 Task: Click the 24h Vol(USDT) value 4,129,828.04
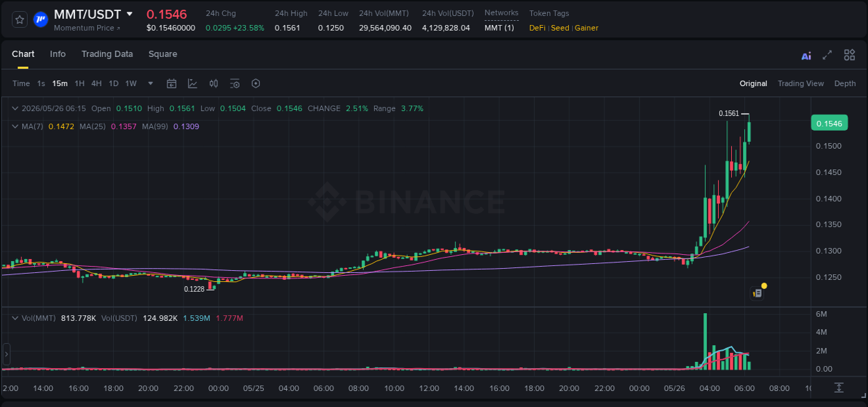pos(446,28)
